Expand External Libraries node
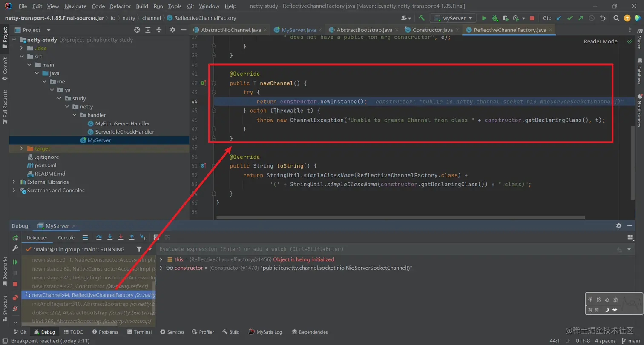Viewport: 644px width, 345px height. [x=14, y=182]
